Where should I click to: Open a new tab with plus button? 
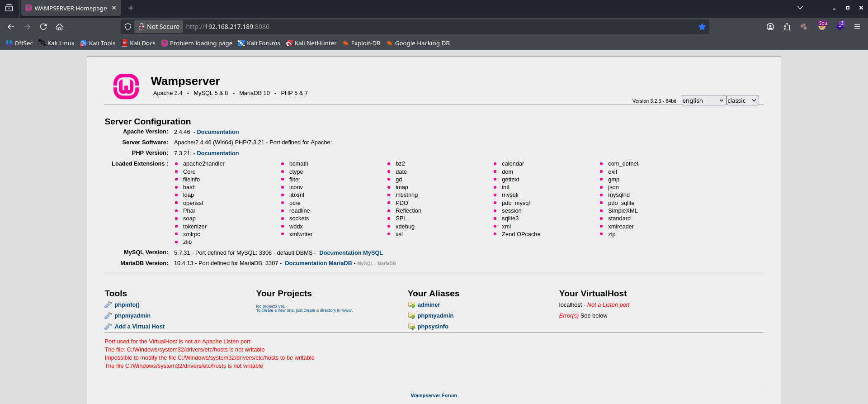click(131, 8)
